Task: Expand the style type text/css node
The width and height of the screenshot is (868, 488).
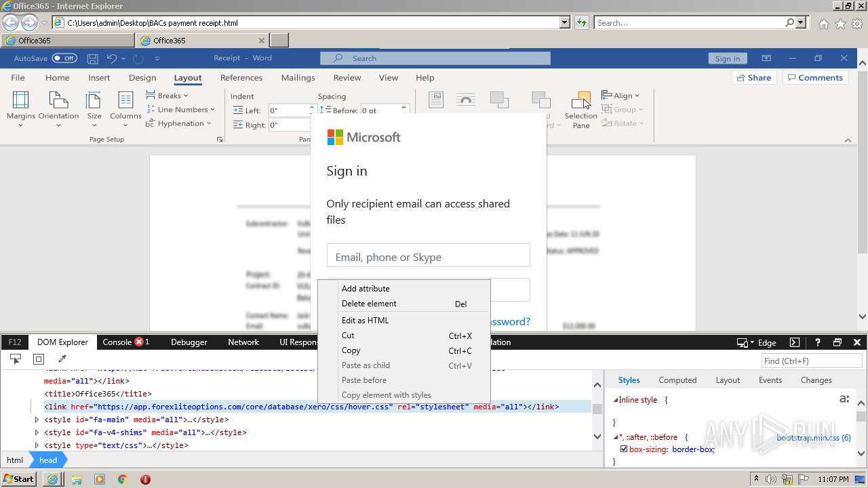Action: pyautogui.click(x=37, y=445)
